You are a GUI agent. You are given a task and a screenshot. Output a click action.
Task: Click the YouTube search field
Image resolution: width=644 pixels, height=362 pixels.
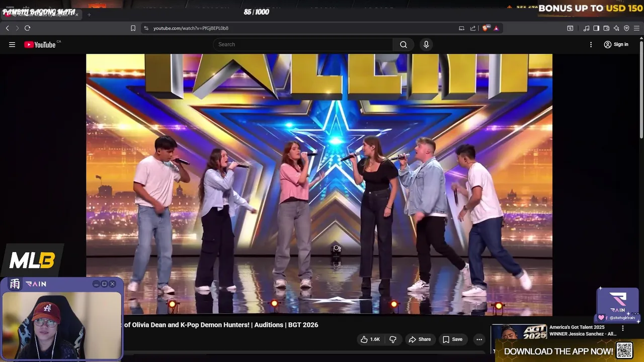[x=303, y=44]
